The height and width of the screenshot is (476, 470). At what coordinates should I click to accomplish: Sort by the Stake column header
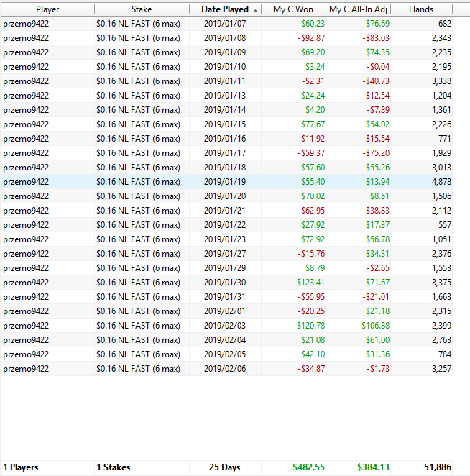[142, 9]
